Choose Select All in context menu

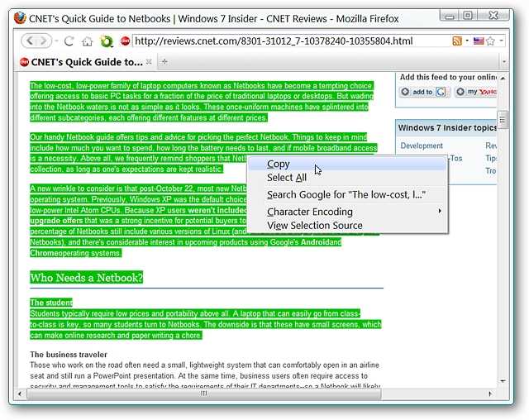pyautogui.click(x=287, y=177)
